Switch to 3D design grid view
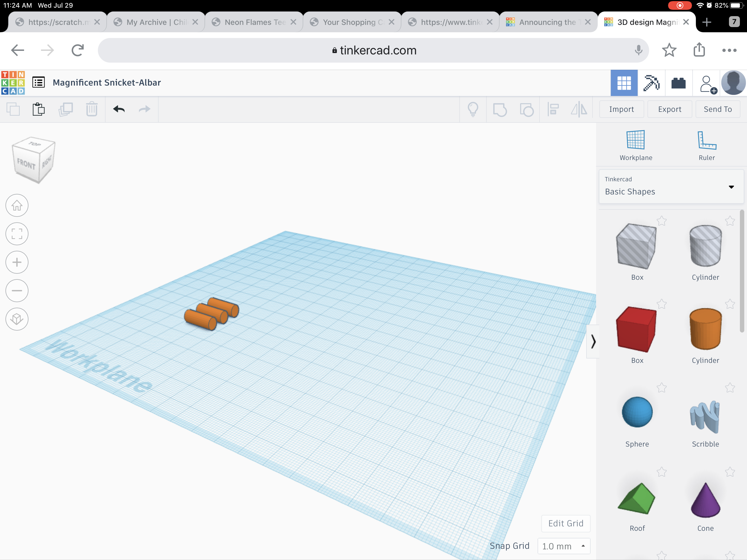The width and height of the screenshot is (747, 560). pyautogui.click(x=624, y=83)
